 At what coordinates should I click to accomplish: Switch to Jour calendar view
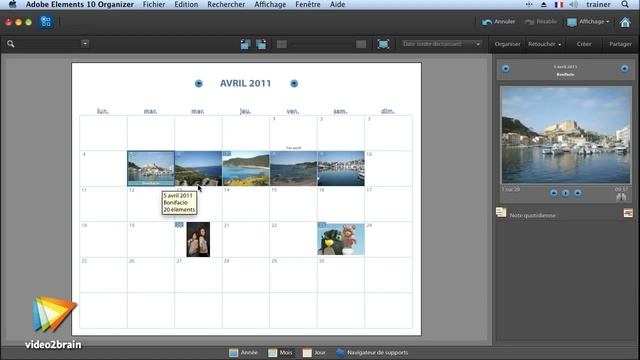[314, 353]
